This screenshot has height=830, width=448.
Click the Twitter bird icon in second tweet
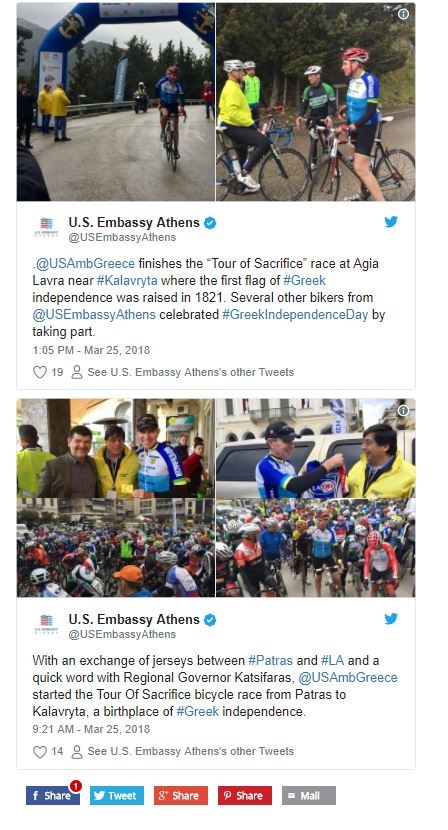pos(391,618)
